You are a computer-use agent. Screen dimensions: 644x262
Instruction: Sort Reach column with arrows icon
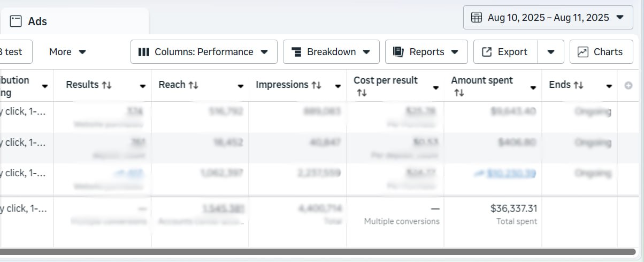point(194,85)
